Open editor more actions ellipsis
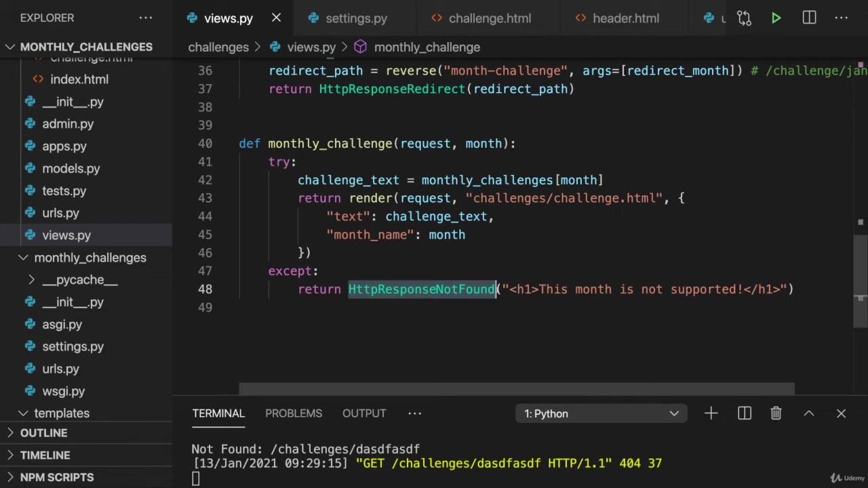Viewport: 868px width, 488px height. pos(842,18)
